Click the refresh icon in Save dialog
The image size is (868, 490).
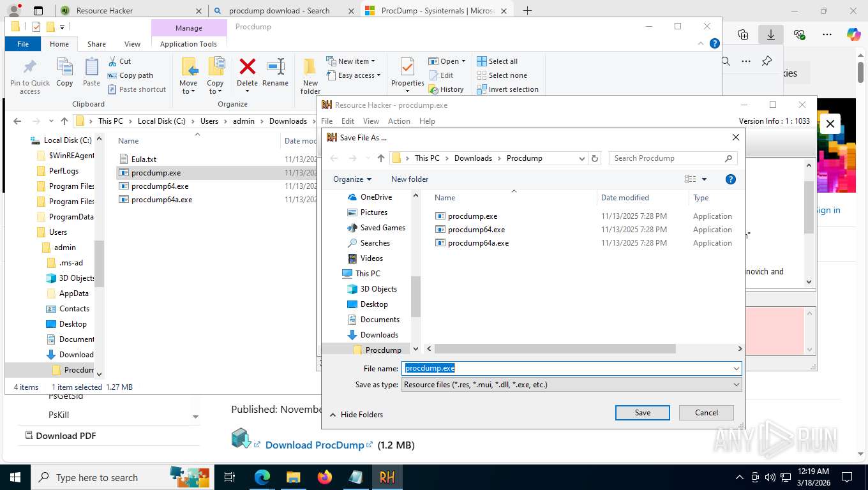click(x=595, y=158)
